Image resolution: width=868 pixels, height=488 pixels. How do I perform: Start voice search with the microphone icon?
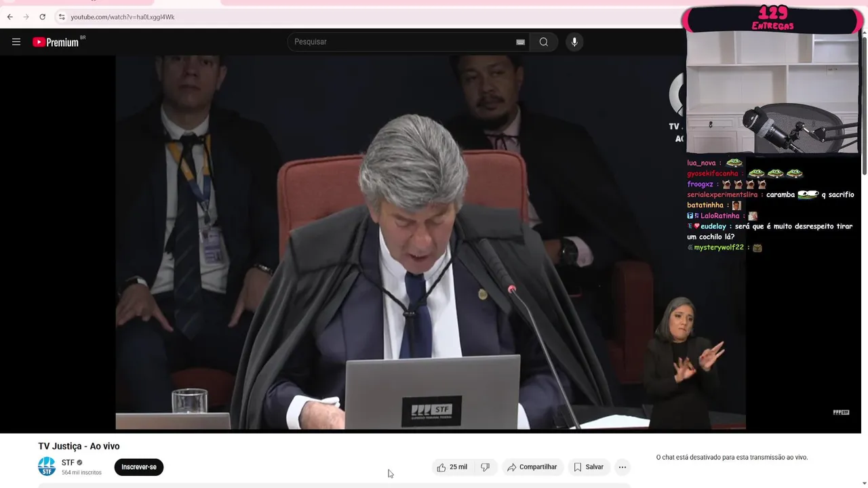[x=574, y=42]
